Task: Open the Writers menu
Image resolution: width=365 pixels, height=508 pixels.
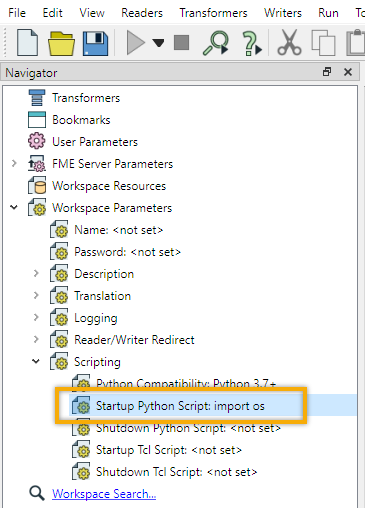Action: [283, 13]
